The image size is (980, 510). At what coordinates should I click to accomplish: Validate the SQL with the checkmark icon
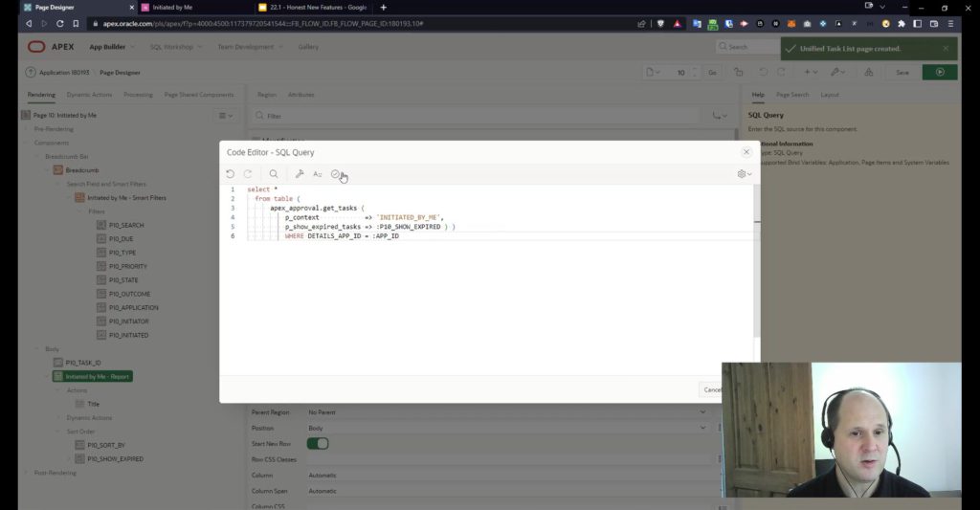[336, 174]
